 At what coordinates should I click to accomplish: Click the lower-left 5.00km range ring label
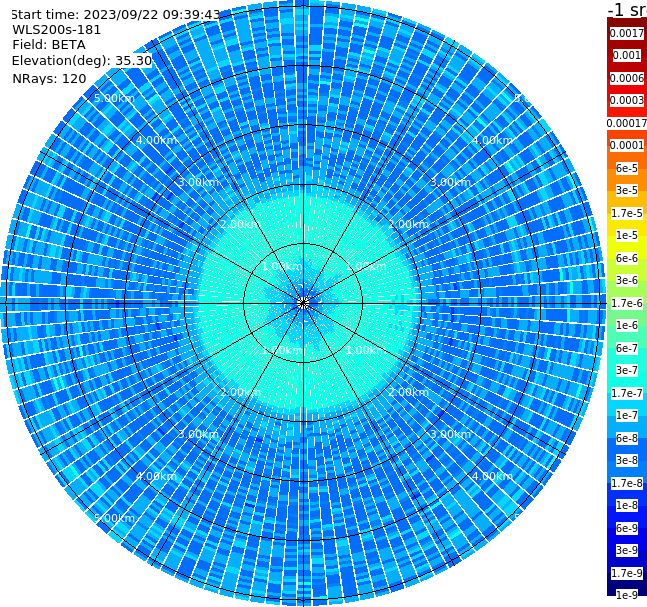point(114,518)
